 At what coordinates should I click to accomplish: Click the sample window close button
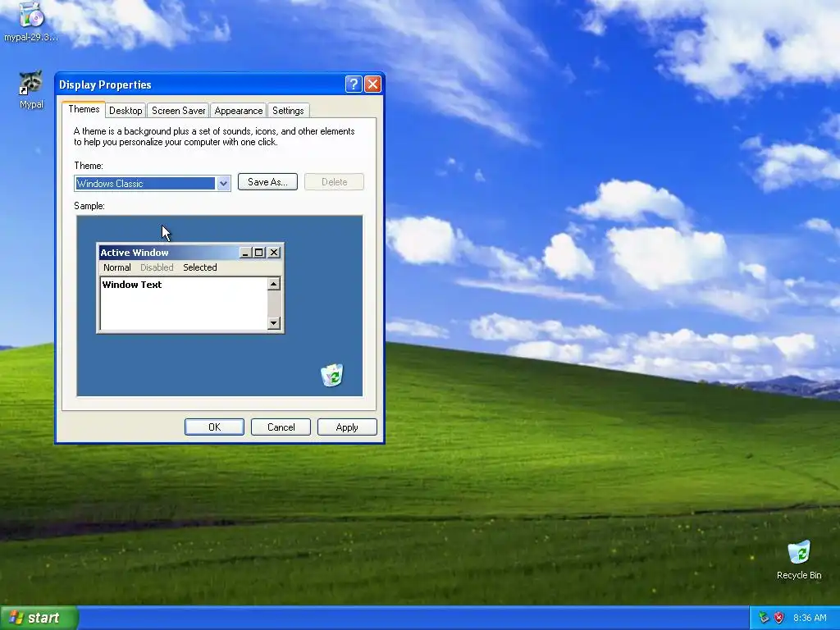click(x=274, y=253)
